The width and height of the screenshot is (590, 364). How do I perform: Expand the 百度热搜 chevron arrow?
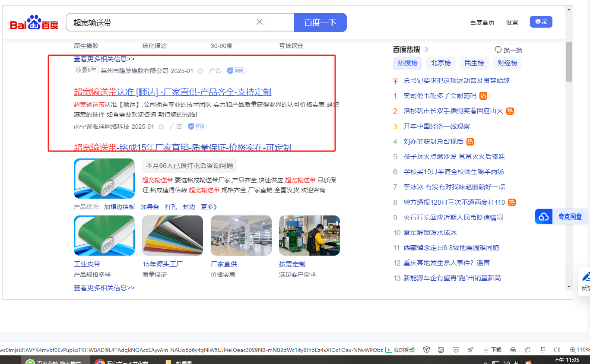426,49
